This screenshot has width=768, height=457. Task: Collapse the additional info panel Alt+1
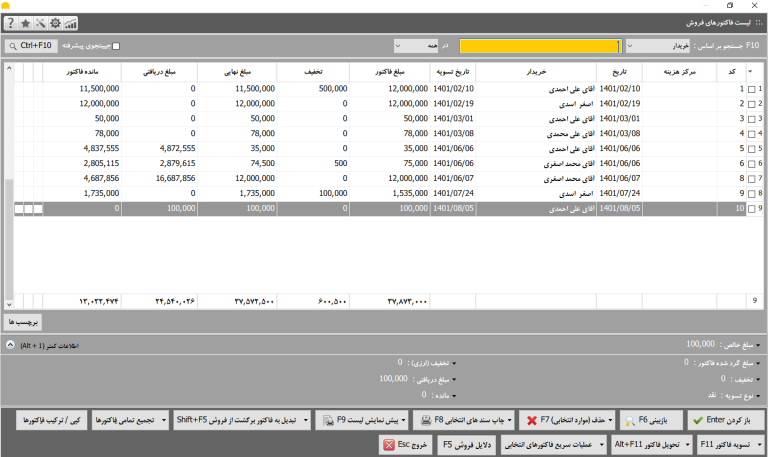10,345
